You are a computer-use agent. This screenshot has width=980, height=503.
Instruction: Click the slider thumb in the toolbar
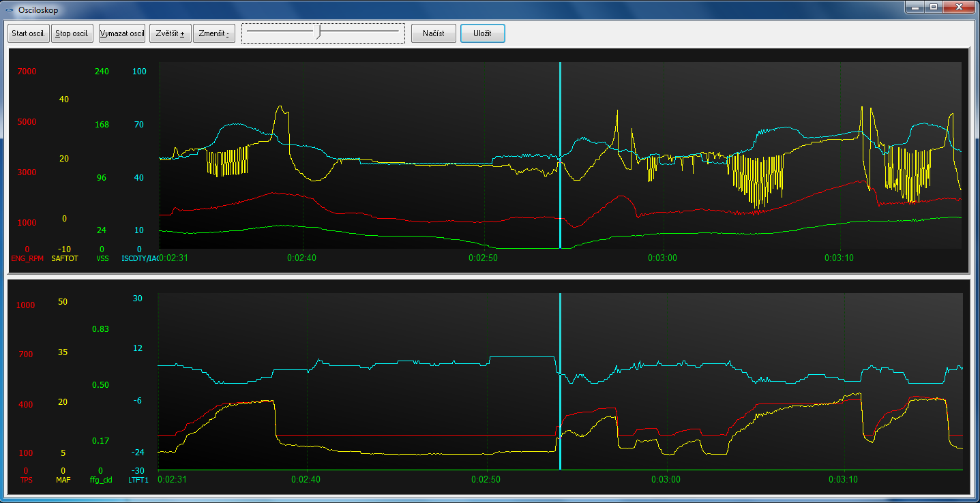pyautogui.click(x=318, y=32)
